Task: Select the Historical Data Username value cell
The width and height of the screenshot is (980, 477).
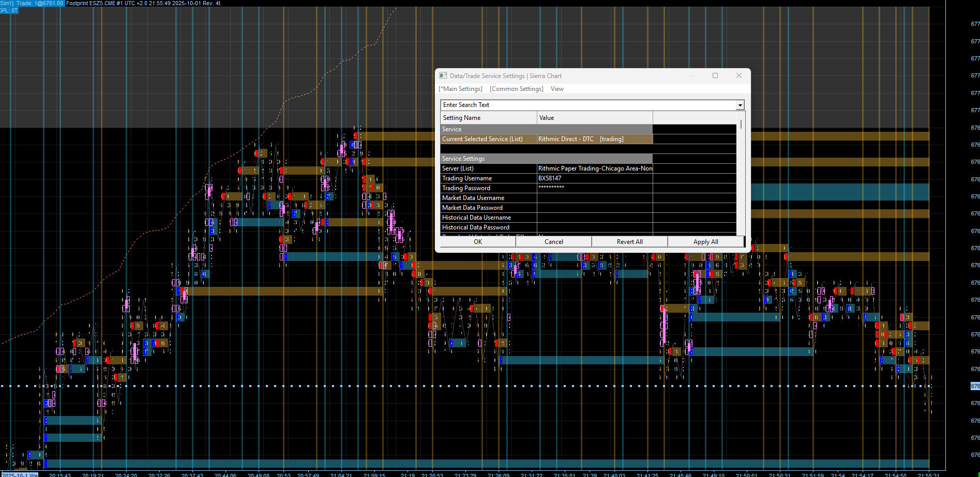Action: (594, 218)
